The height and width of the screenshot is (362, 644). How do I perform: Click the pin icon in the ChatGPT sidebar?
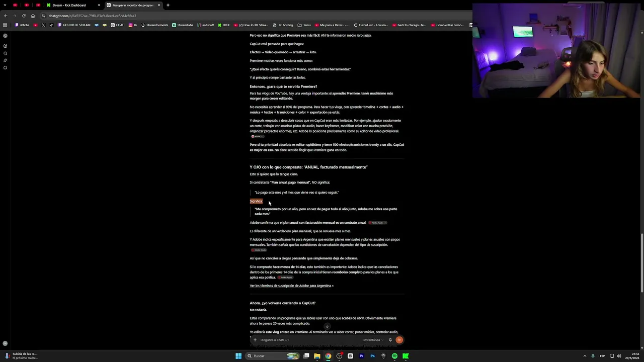coord(5,60)
